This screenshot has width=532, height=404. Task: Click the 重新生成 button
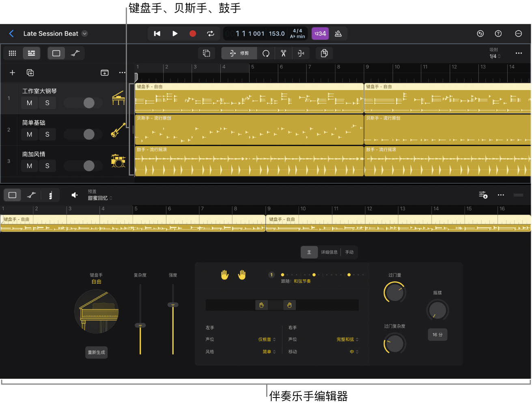[97, 352]
